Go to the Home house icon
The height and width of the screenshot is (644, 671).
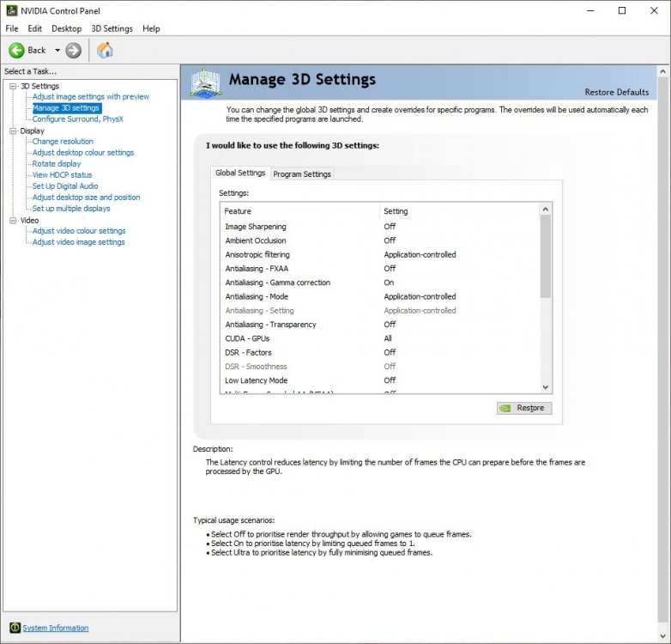[x=105, y=51]
